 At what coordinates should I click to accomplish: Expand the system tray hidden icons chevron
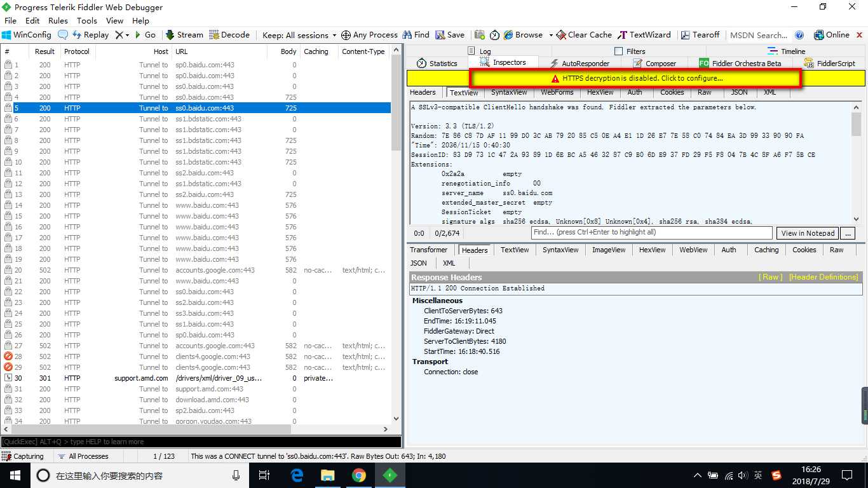[x=697, y=475]
